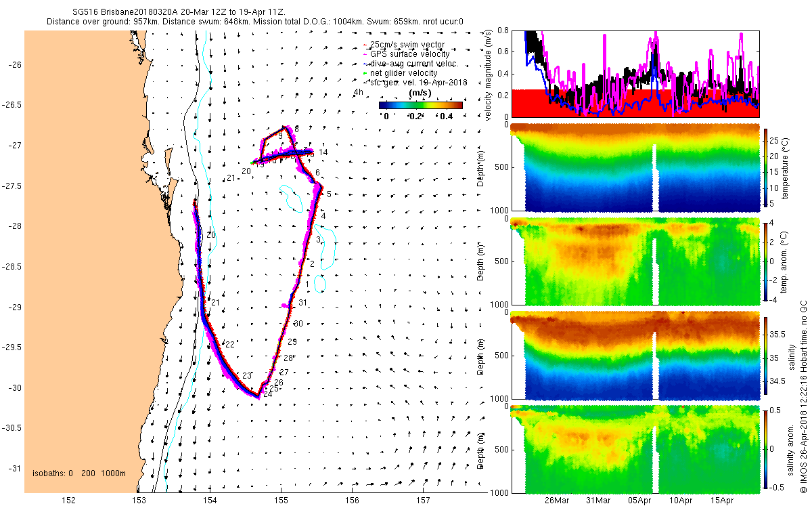Click the '0.8' tick on velocity magnitude axis
812x508 pixels.
click(503, 30)
